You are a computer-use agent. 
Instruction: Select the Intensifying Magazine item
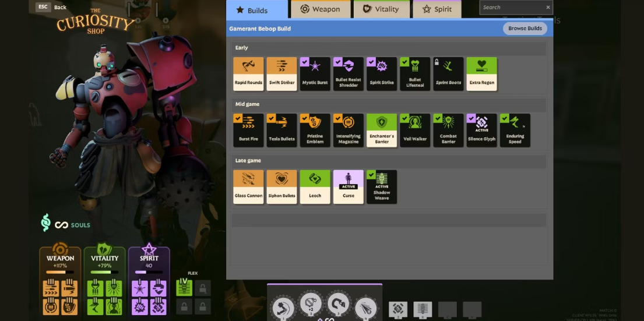coord(349,130)
